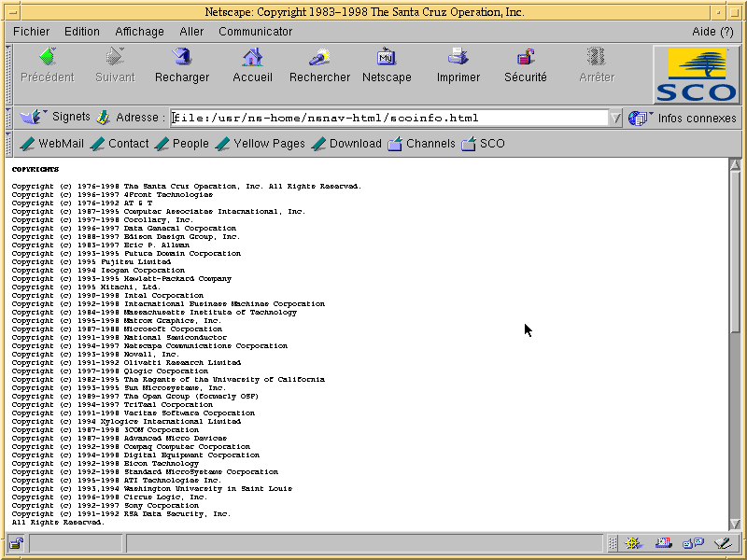Open the Signets bookmarks menu
Image resolution: width=747 pixels, height=560 pixels.
(x=54, y=118)
